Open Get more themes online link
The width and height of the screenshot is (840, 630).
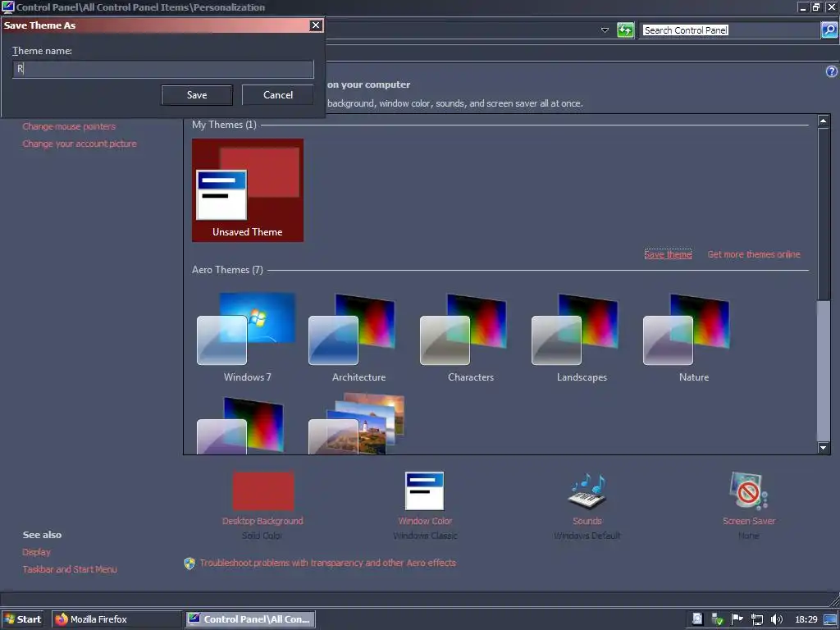(x=754, y=254)
